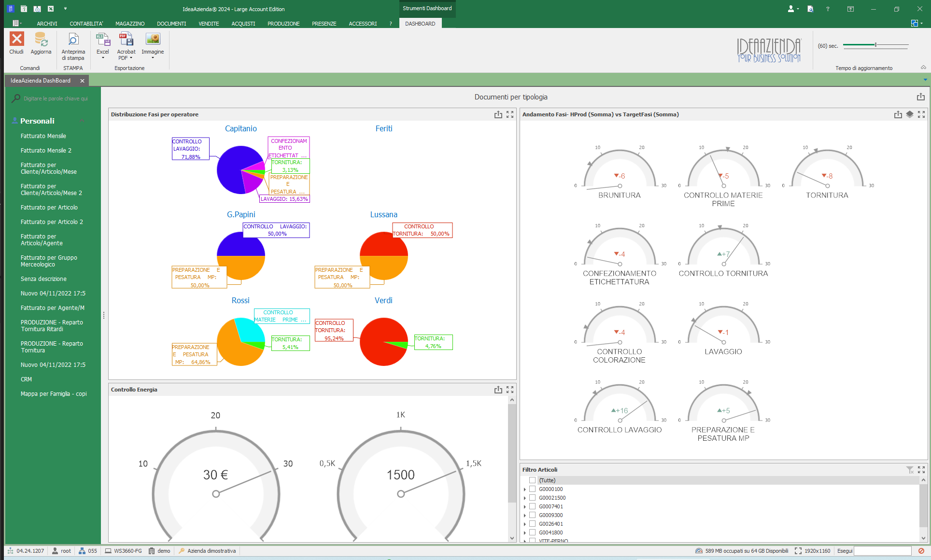Click the export icon of Distribuzione Fasi panel
The image size is (931, 560).
pyautogui.click(x=498, y=114)
